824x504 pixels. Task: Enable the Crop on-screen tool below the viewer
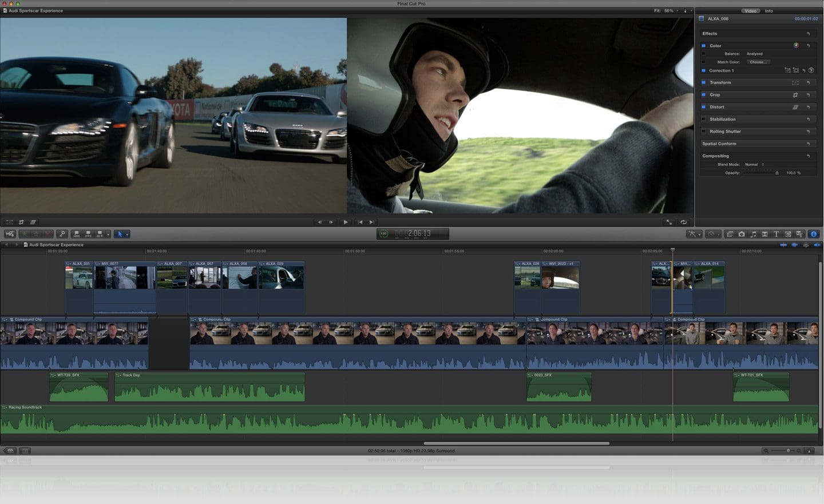pos(21,222)
